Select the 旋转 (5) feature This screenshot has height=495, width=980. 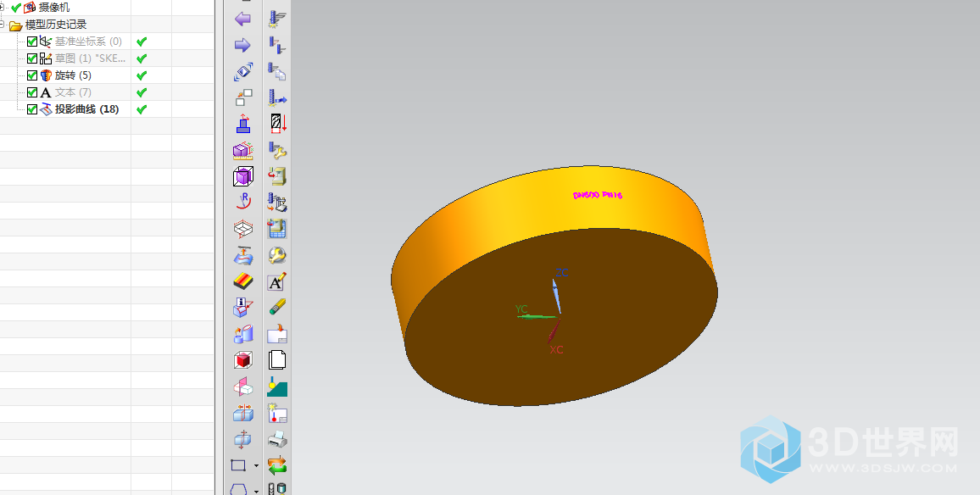73,75
